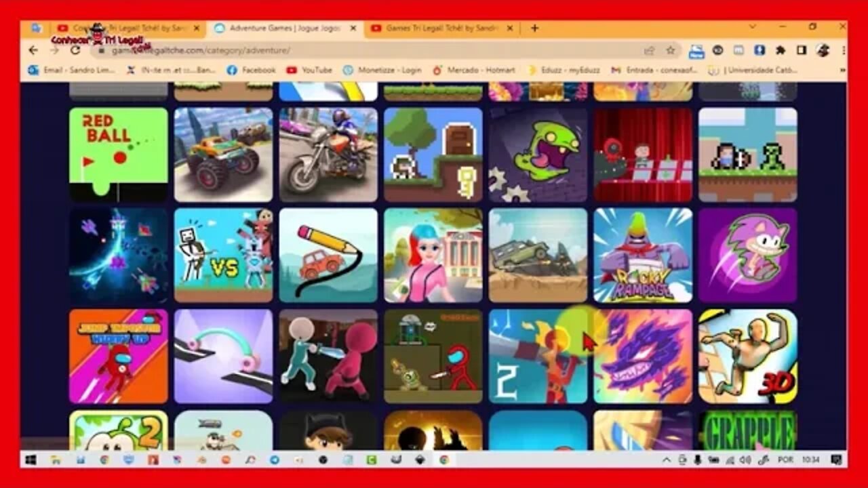This screenshot has height=488, width=868.
Task: Click the POR language indicator
Action: (x=785, y=460)
